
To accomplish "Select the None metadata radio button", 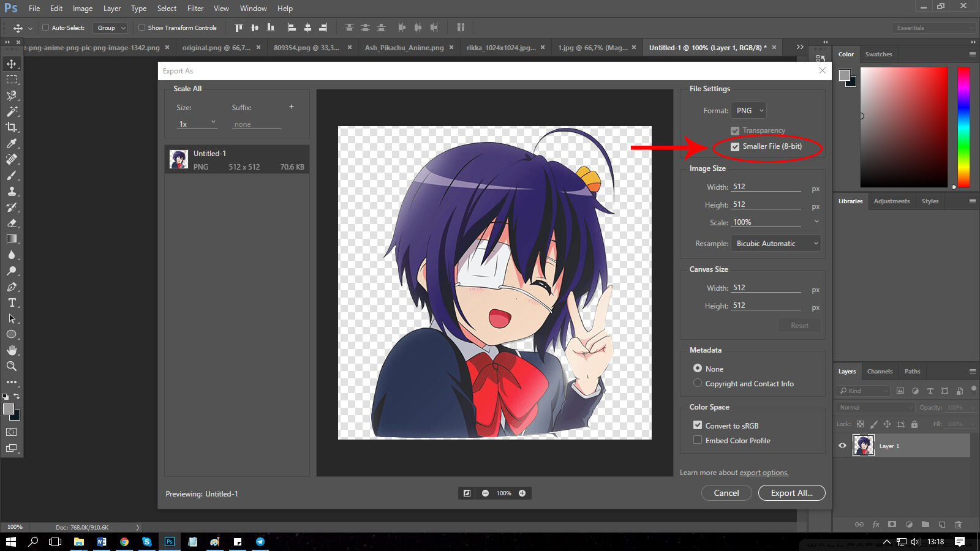I will 698,368.
